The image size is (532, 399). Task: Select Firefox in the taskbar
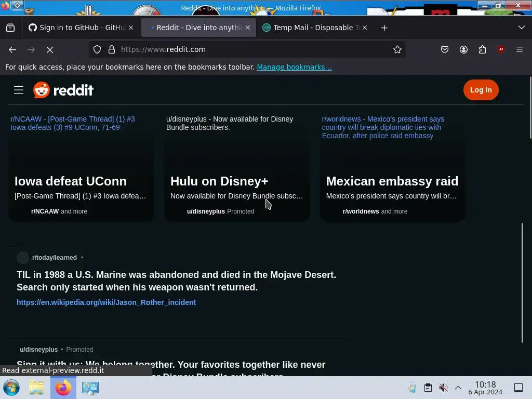(x=63, y=388)
